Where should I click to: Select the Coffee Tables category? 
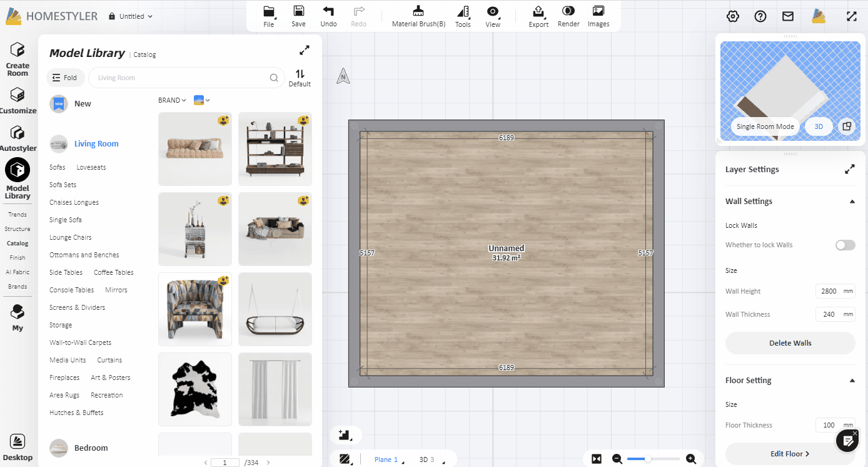[x=113, y=272]
